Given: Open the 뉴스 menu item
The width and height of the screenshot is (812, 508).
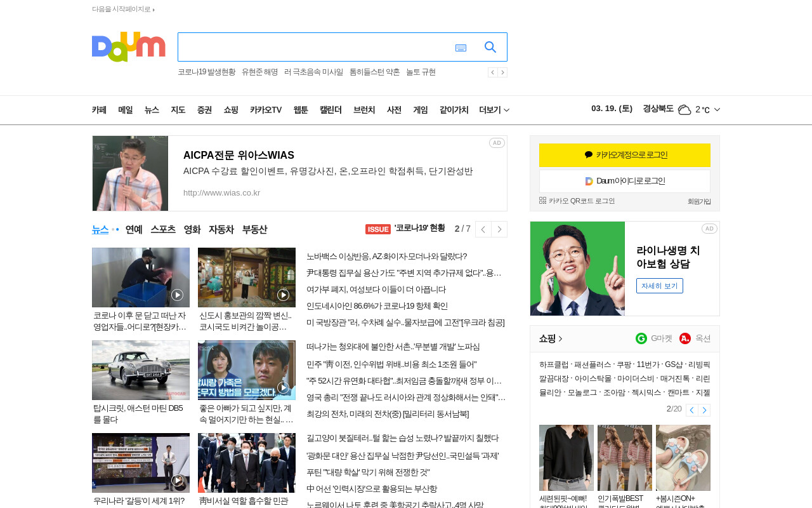Looking at the screenshot, I should (x=152, y=110).
